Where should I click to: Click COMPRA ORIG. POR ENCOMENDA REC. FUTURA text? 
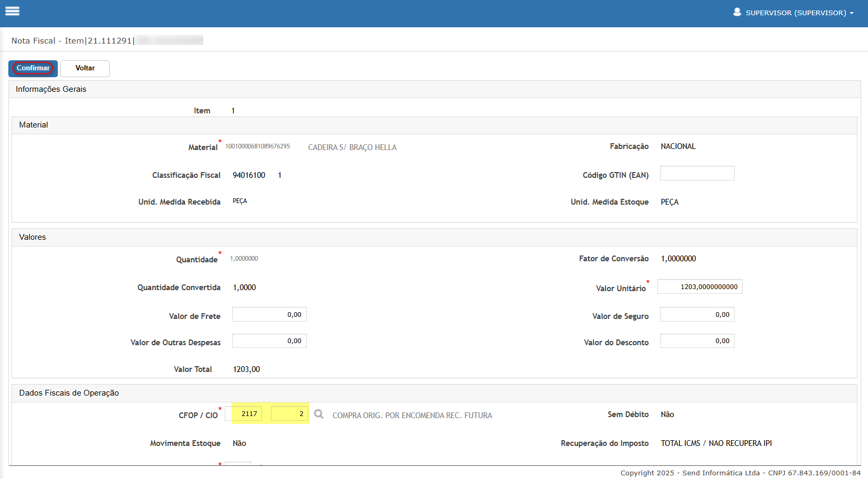[x=412, y=416]
